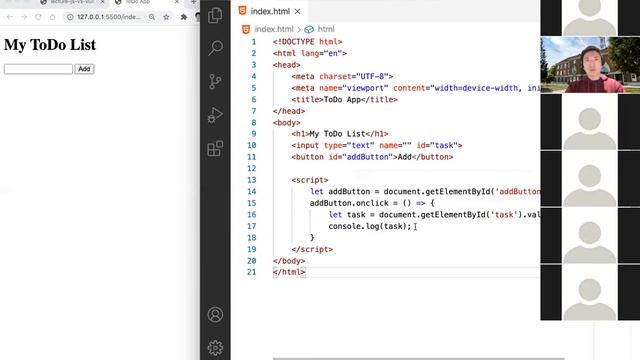640x360 pixels.
Task: Click the html breadcrumb symbol
Action: [x=326, y=29]
